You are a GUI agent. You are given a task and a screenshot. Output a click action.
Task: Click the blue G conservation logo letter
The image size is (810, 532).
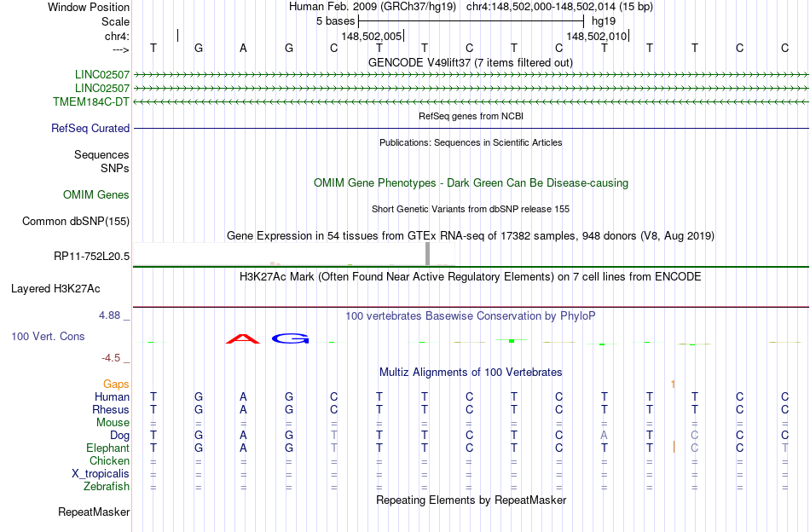click(290, 338)
